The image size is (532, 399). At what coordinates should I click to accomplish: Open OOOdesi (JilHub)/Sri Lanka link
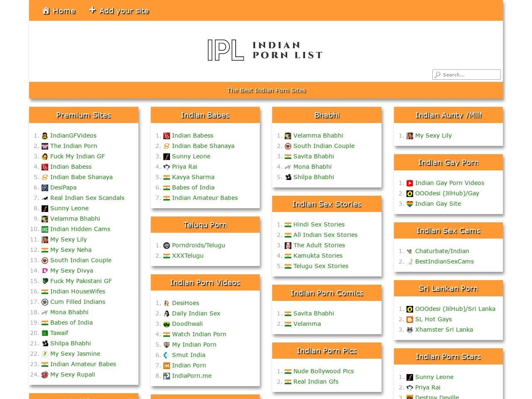455,309
